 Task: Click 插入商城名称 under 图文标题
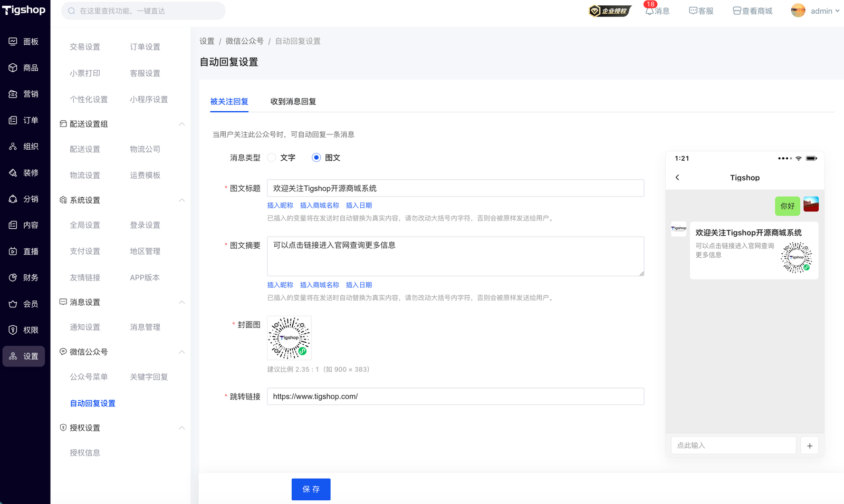click(320, 206)
